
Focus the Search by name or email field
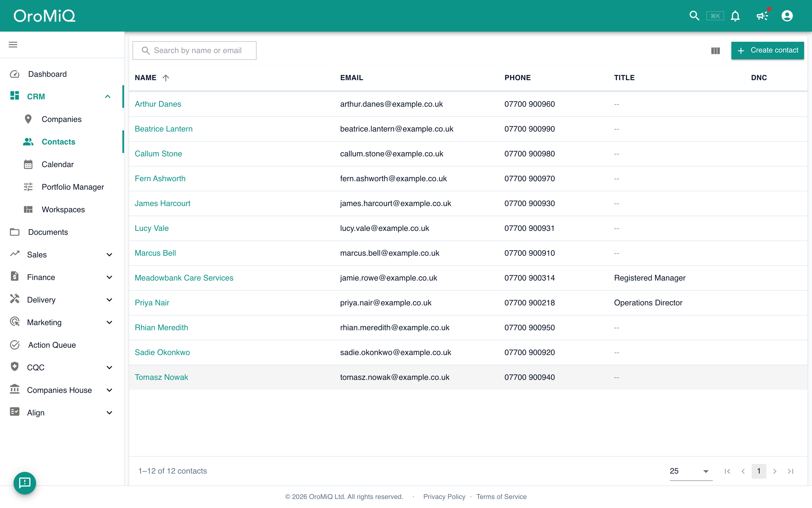[195, 51]
